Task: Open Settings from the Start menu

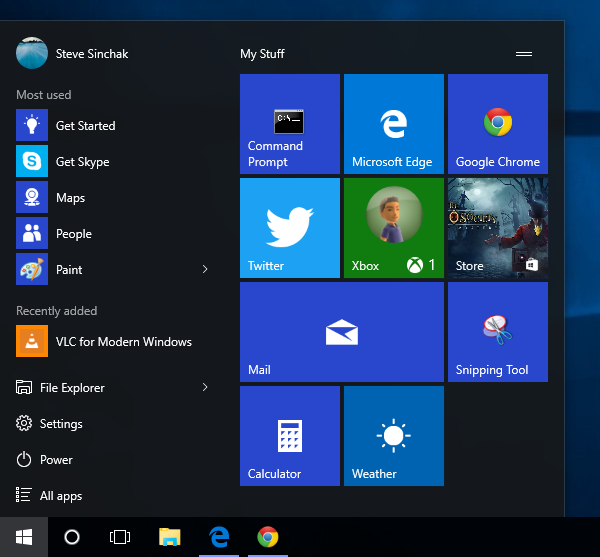Action: coord(60,424)
